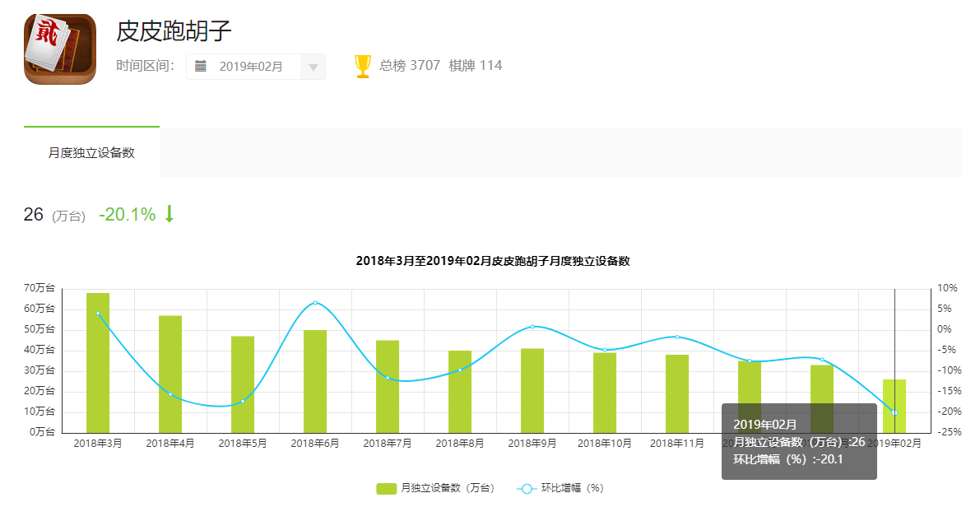
Task: Select the 2018年9月 green bar
Action: tap(532, 390)
